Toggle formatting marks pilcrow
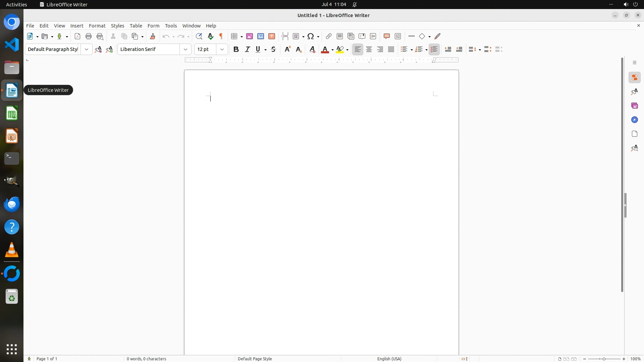 tap(221, 36)
